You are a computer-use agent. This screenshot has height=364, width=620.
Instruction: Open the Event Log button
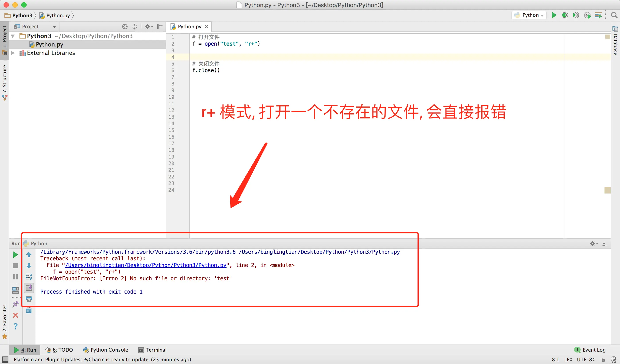(591, 350)
